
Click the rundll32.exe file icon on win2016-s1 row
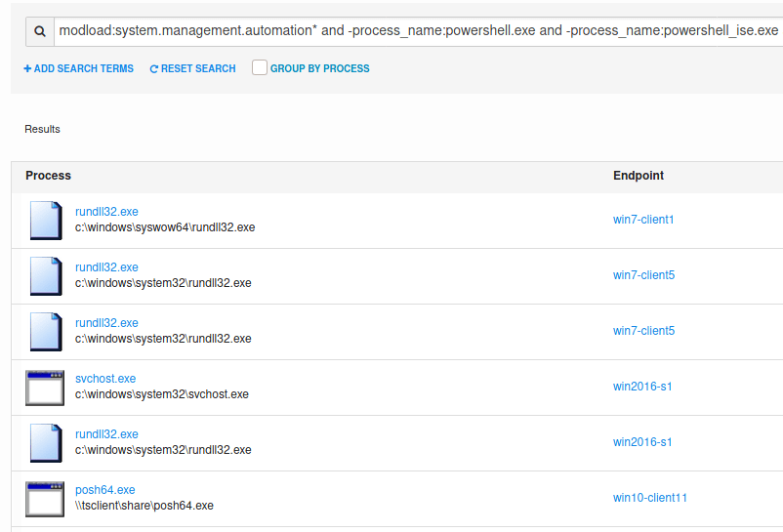click(x=46, y=442)
